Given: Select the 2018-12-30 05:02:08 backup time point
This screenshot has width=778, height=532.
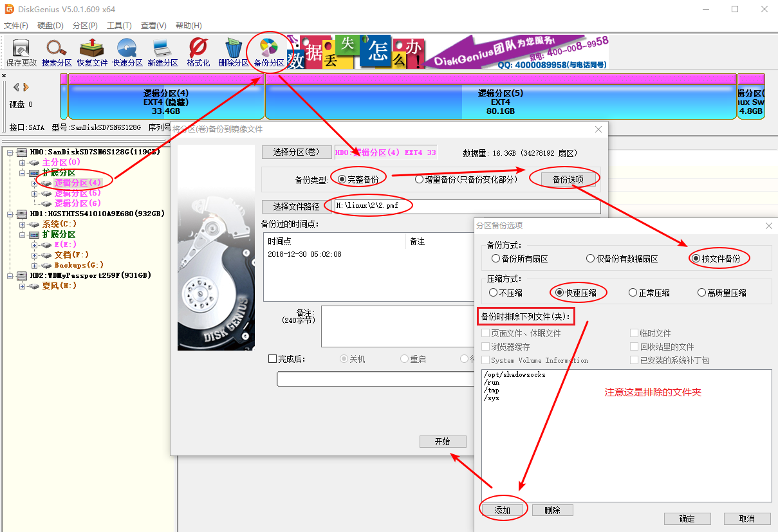Looking at the screenshot, I should (x=304, y=254).
